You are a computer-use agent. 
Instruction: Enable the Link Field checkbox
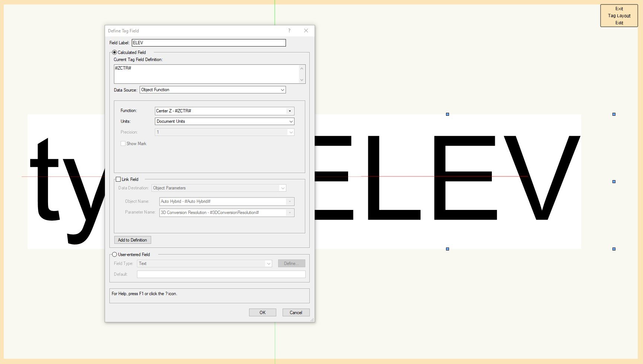(117, 179)
